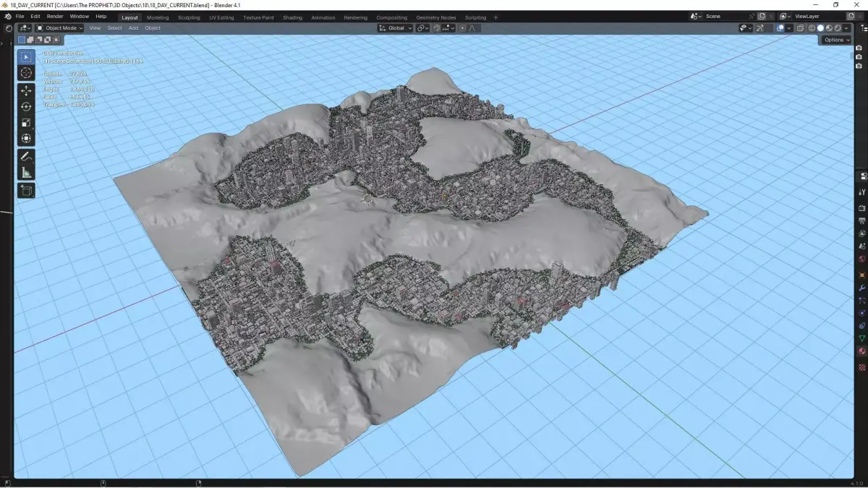868x488 pixels.
Task: Open the File menu
Action: coord(20,16)
